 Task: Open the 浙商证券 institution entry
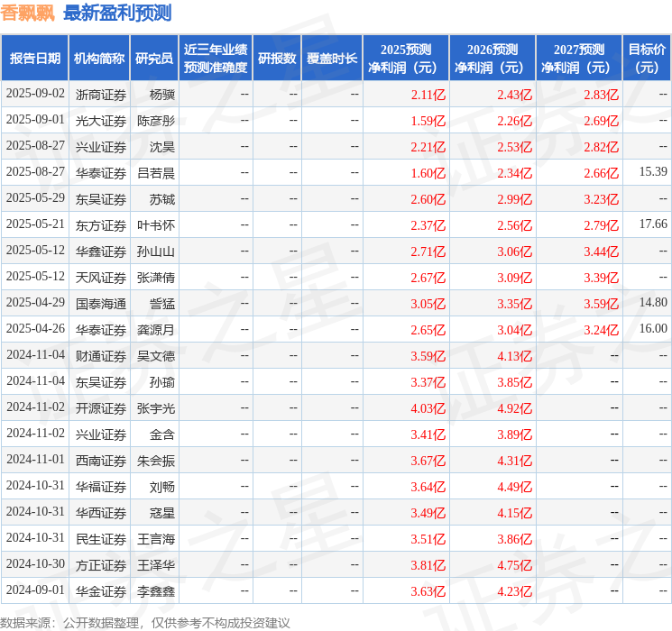click(x=101, y=95)
